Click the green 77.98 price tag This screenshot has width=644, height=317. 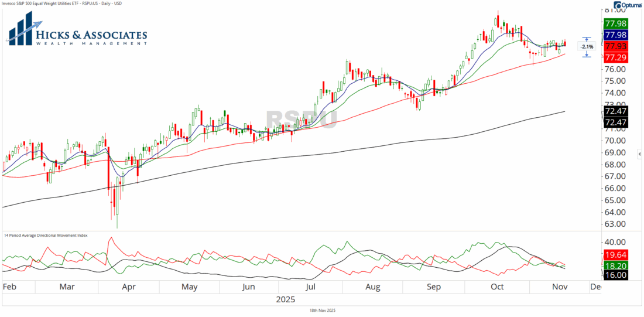click(x=615, y=23)
